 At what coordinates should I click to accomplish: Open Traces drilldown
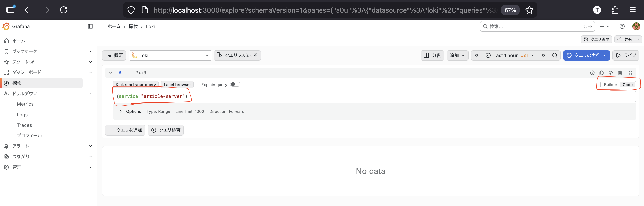point(24,125)
